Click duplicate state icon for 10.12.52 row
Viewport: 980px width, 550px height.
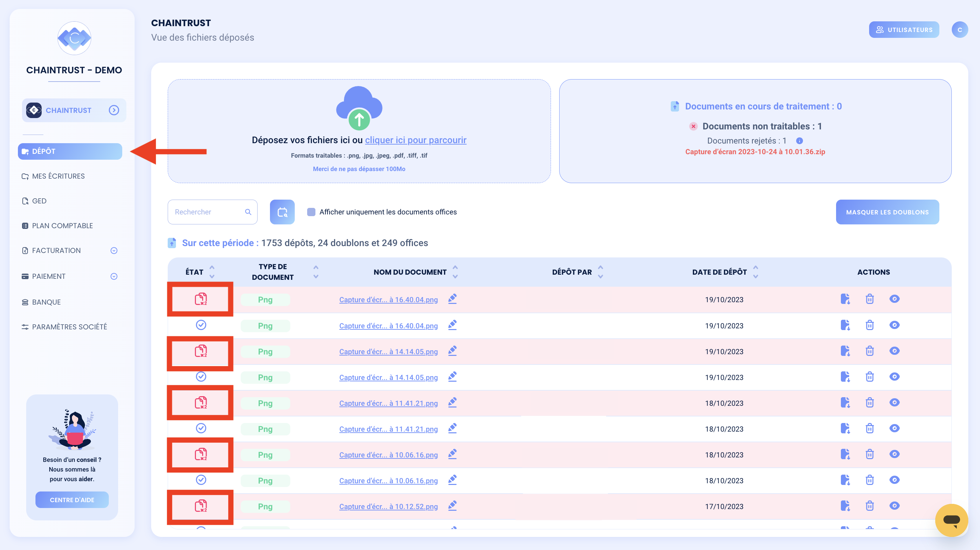[200, 506]
